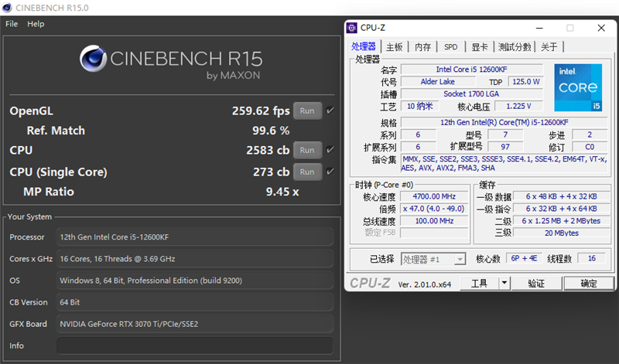The height and width of the screenshot is (364, 619).
Task: Click the Intel Core i5 badge logo
Action: [x=578, y=87]
